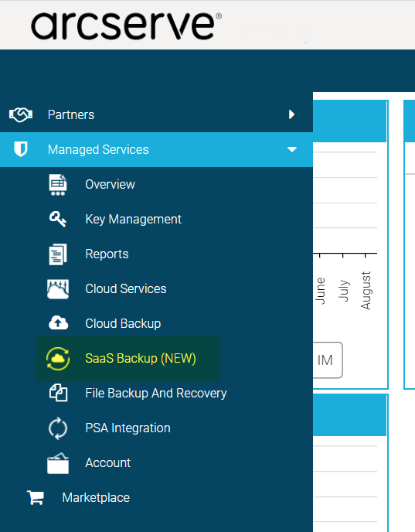Open Reports
Viewport: 415px width, 532px height.
[107, 254]
